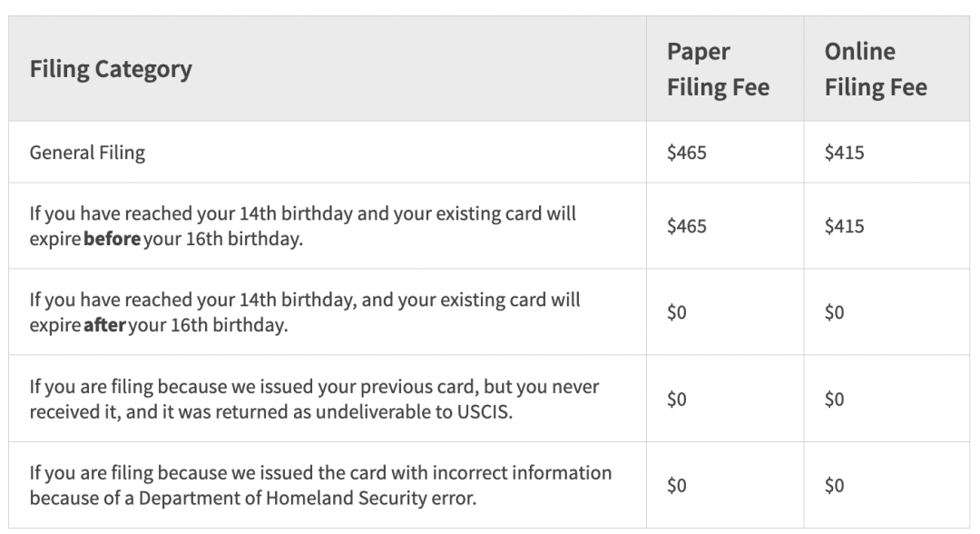Click $0 online fee for DHS error row

pyautogui.click(x=835, y=485)
